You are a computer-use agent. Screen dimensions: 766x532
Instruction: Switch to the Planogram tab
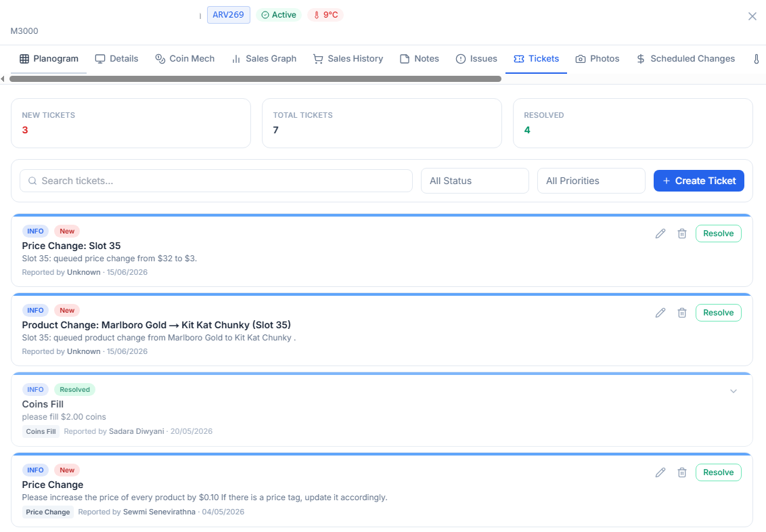pyautogui.click(x=49, y=59)
